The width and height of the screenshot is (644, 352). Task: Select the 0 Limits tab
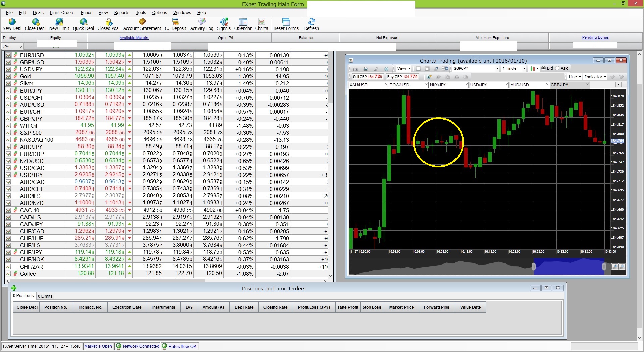[x=45, y=296]
